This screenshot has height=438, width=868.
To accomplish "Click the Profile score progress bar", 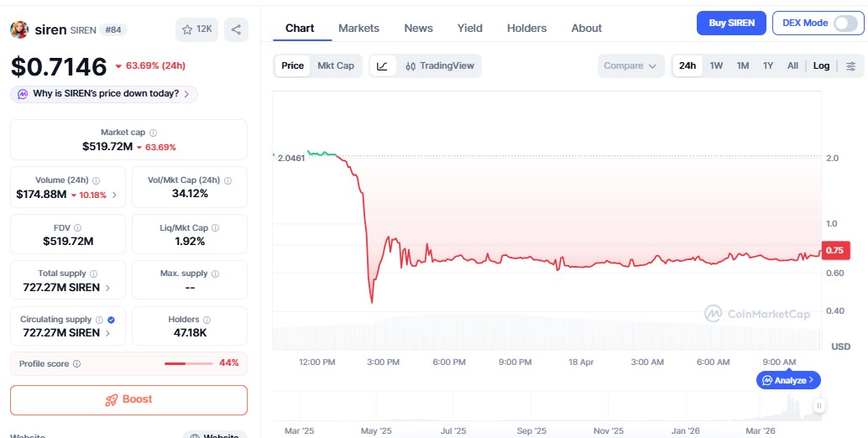I will click(x=189, y=364).
